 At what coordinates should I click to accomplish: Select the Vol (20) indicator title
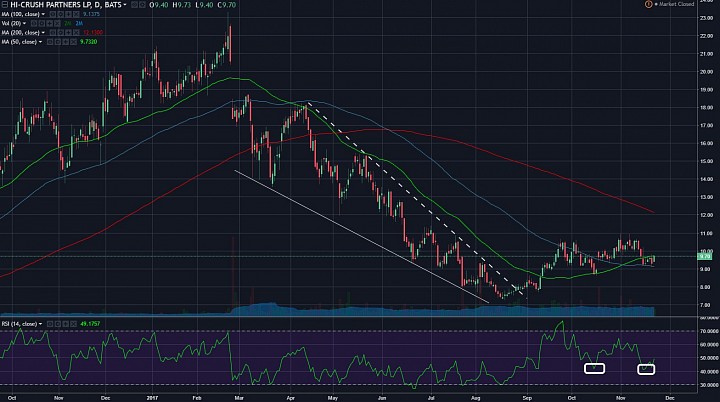[x=11, y=23]
